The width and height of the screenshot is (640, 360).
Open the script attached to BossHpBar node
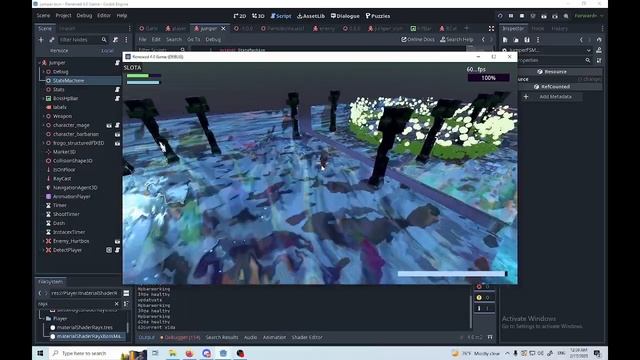[x=118, y=98]
